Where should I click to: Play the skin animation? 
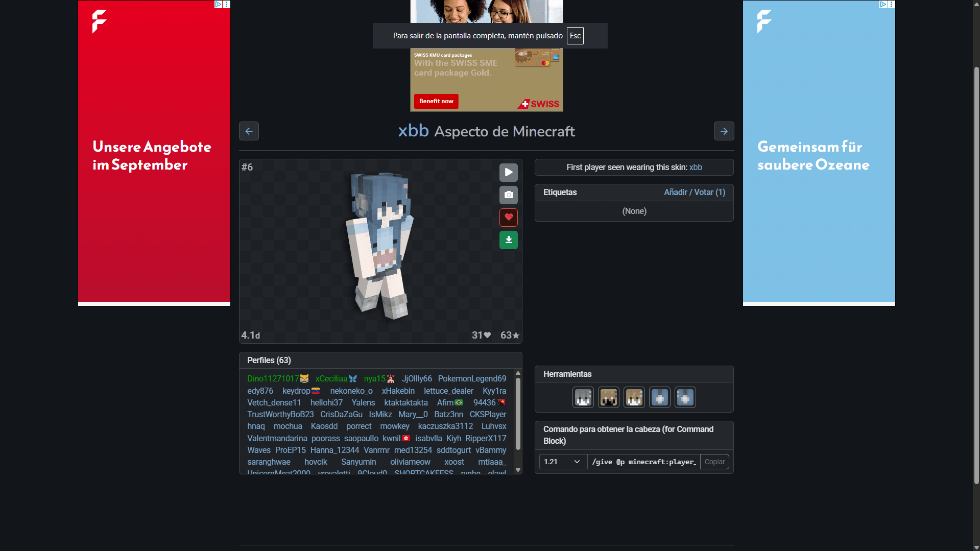coord(508,173)
